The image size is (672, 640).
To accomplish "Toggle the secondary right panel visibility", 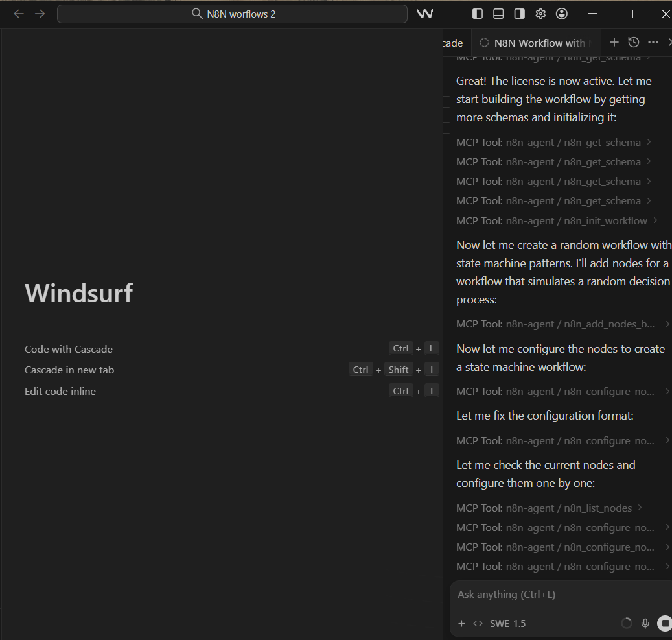I will point(518,13).
